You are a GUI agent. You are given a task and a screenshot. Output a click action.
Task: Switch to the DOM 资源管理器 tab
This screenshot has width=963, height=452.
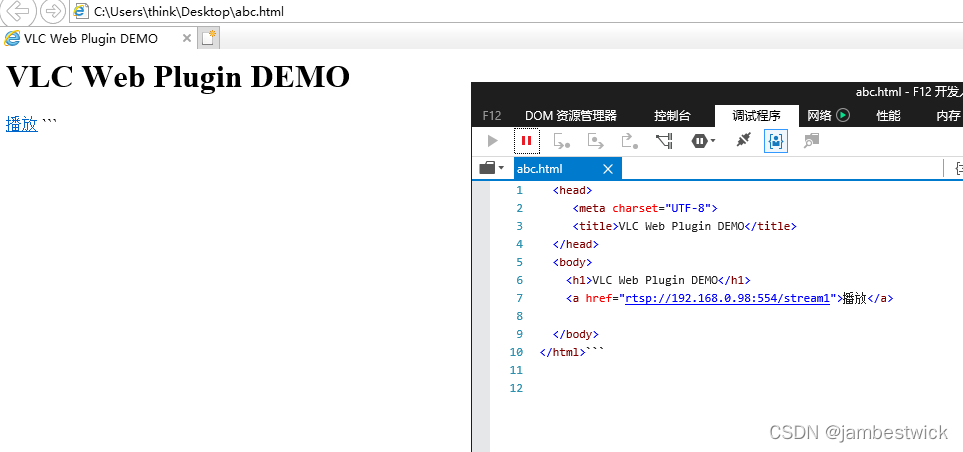[571, 115]
